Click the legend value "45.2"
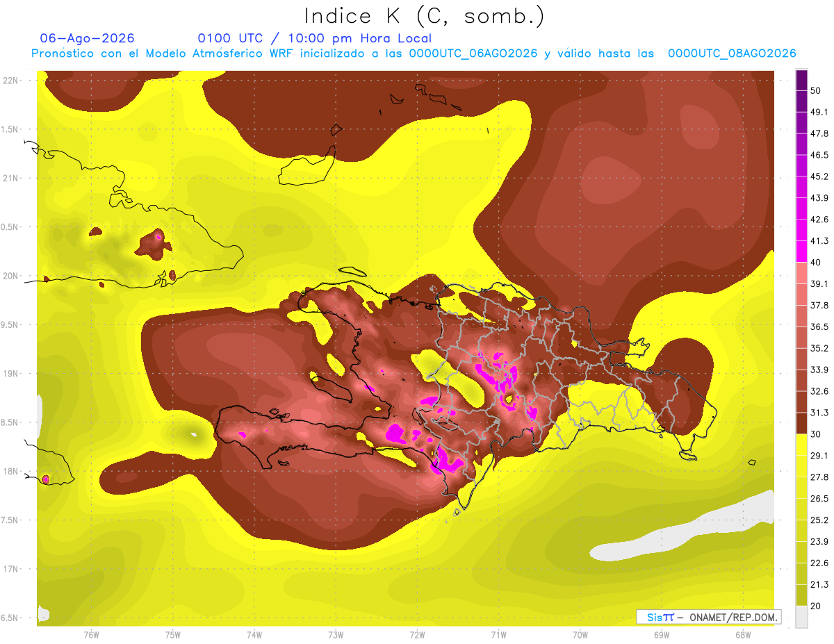 coord(820,176)
